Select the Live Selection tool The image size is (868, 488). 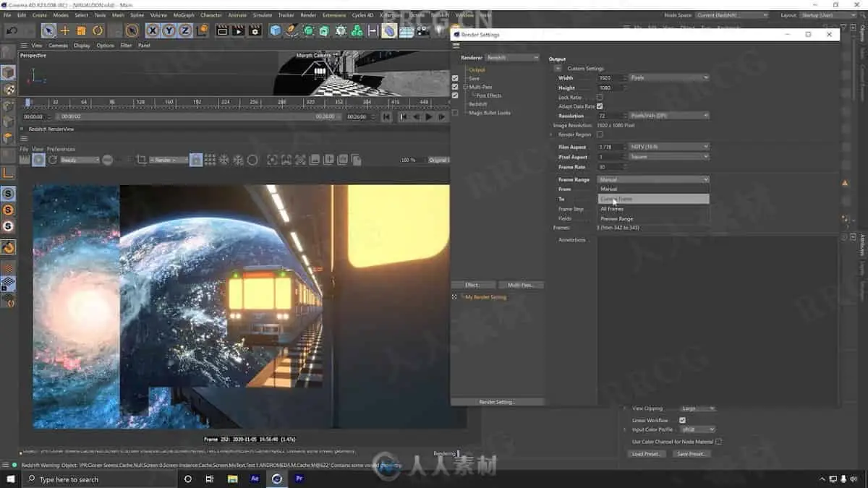coord(48,30)
